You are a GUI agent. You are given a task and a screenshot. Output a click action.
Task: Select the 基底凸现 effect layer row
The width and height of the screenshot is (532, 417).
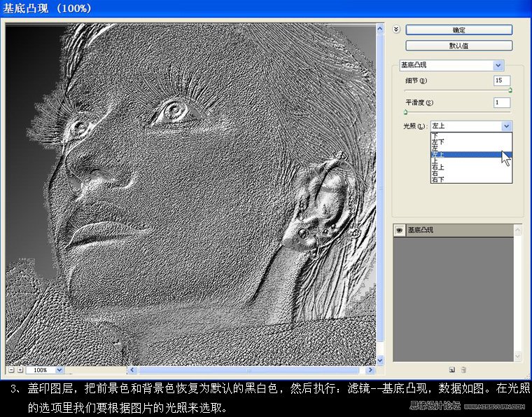[454, 231]
